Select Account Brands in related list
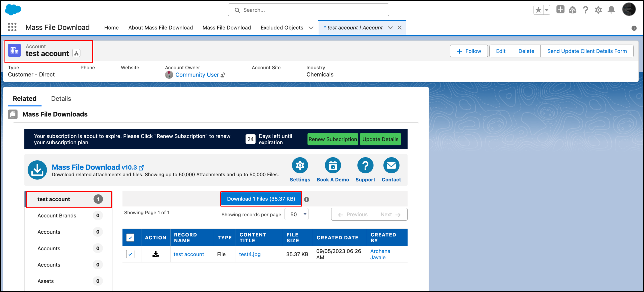644x292 pixels. point(57,215)
